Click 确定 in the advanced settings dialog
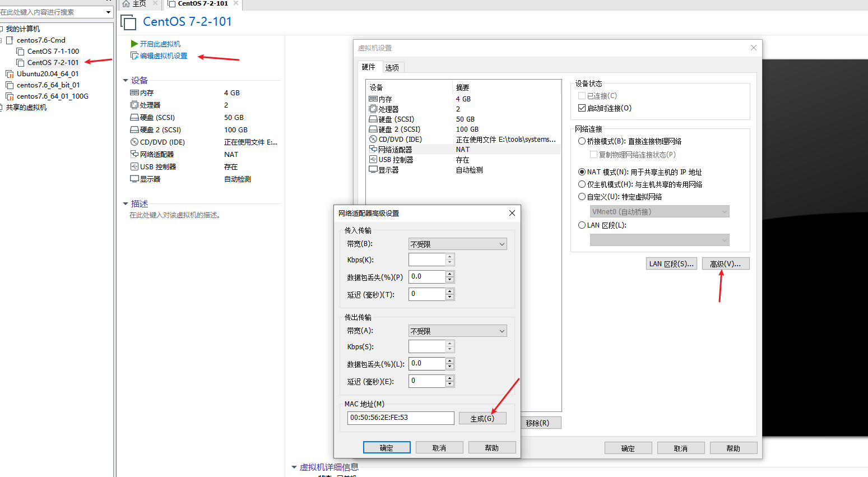Viewport: 868px width, 477px height. pos(387,447)
